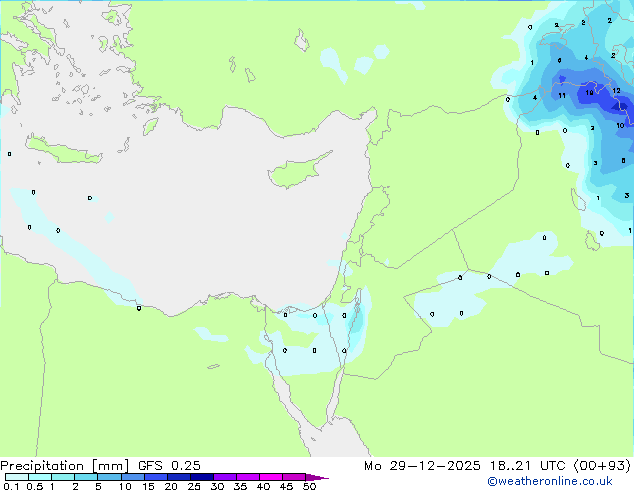Screen dimensions: 634x490
Task: Select the 40–45 mm magenta legend swatch
Action: pyautogui.click(x=271, y=477)
